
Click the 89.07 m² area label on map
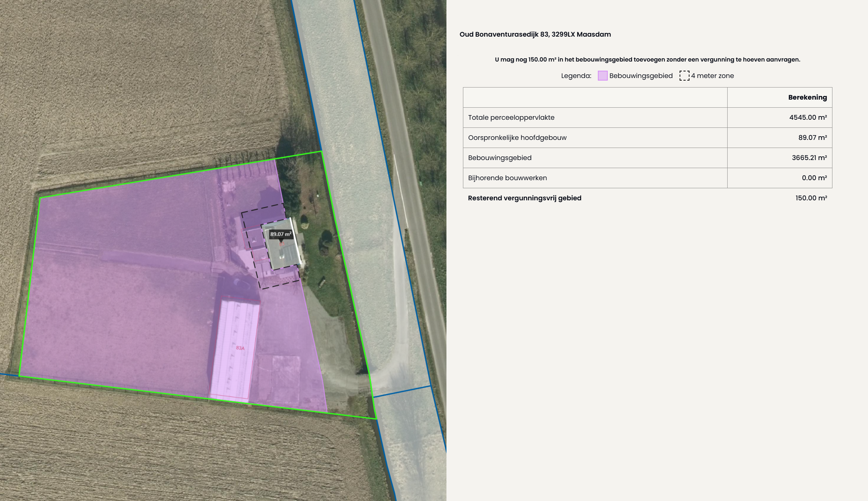point(281,234)
